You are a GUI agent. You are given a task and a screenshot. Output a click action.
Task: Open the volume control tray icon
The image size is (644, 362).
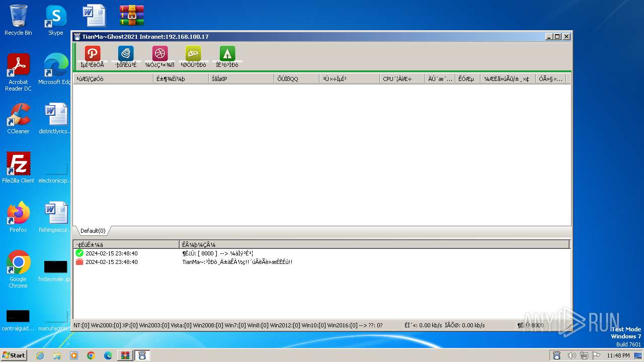pyautogui.click(x=572, y=355)
